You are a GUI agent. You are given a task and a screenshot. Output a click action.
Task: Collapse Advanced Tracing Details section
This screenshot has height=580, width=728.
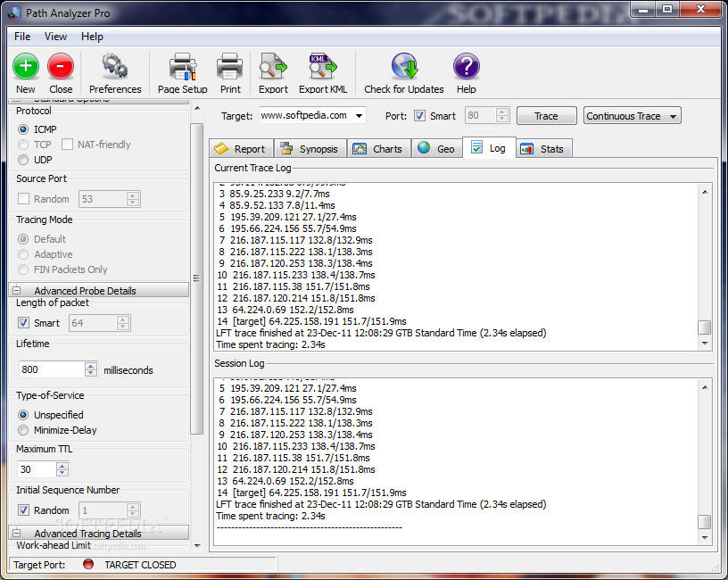[x=16, y=533]
